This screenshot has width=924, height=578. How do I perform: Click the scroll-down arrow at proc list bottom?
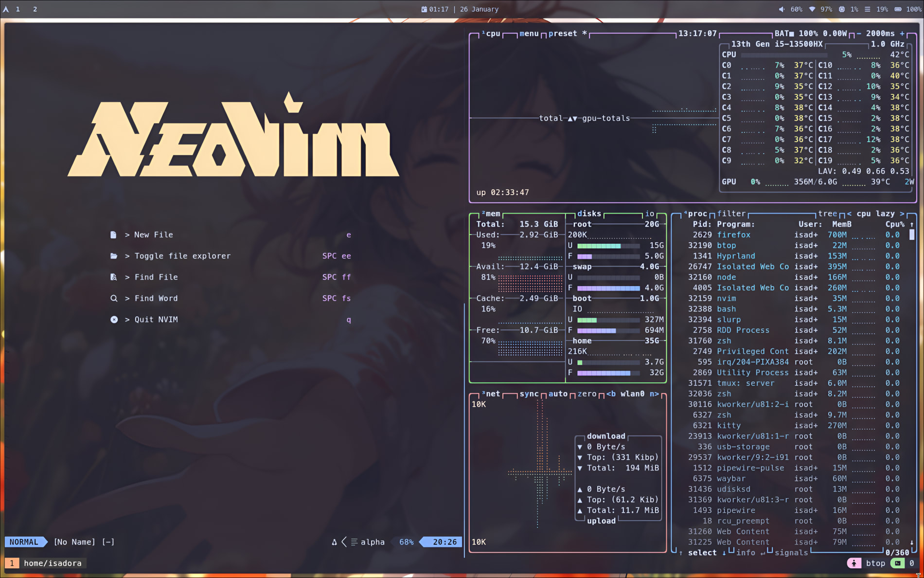pos(912,542)
